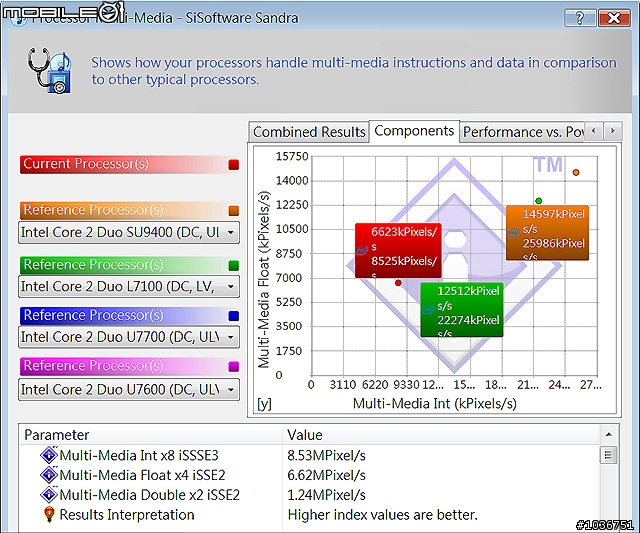Click the green data point on chart
The height and width of the screenshot is (533, 640).
538,201
